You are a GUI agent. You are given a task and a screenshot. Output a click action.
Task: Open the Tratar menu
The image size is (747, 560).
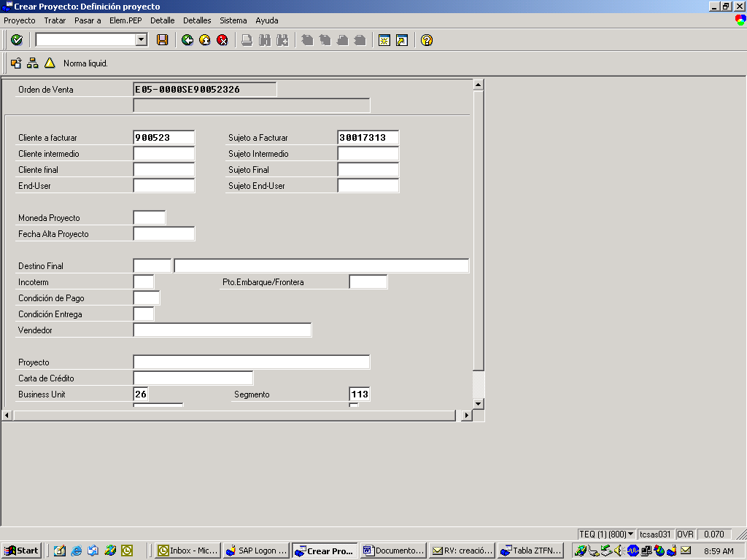point(55,20)
